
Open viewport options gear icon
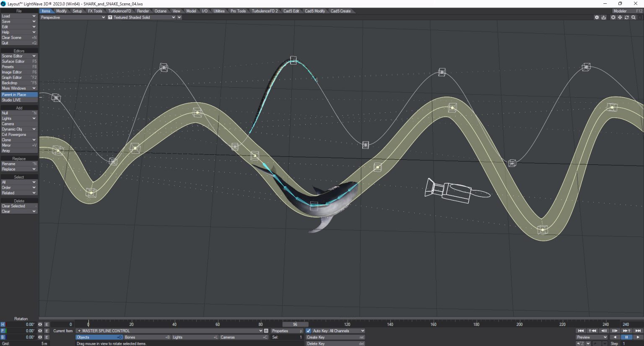(597, 17)
